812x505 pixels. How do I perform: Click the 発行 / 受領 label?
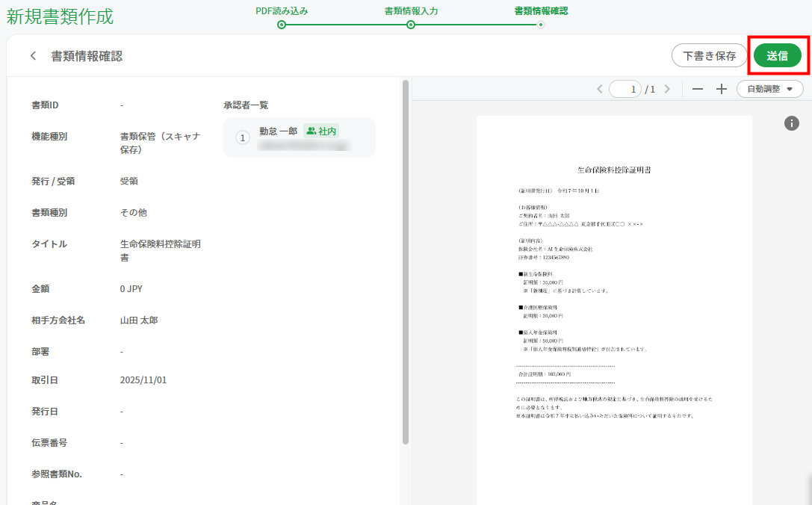[x=53, y=182]
